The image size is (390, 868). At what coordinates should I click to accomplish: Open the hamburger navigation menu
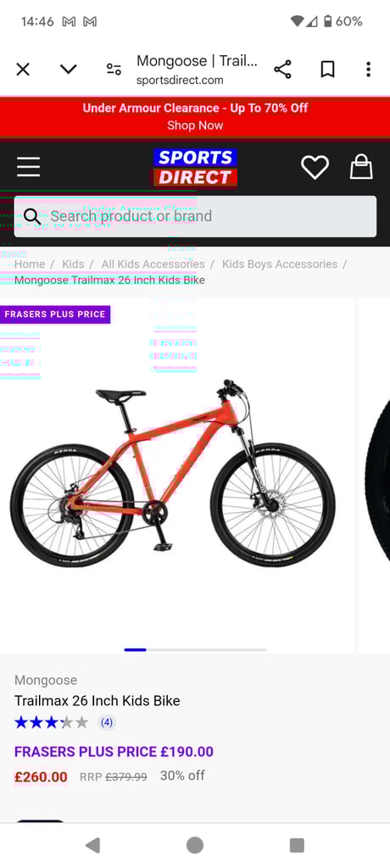point(28,167)
